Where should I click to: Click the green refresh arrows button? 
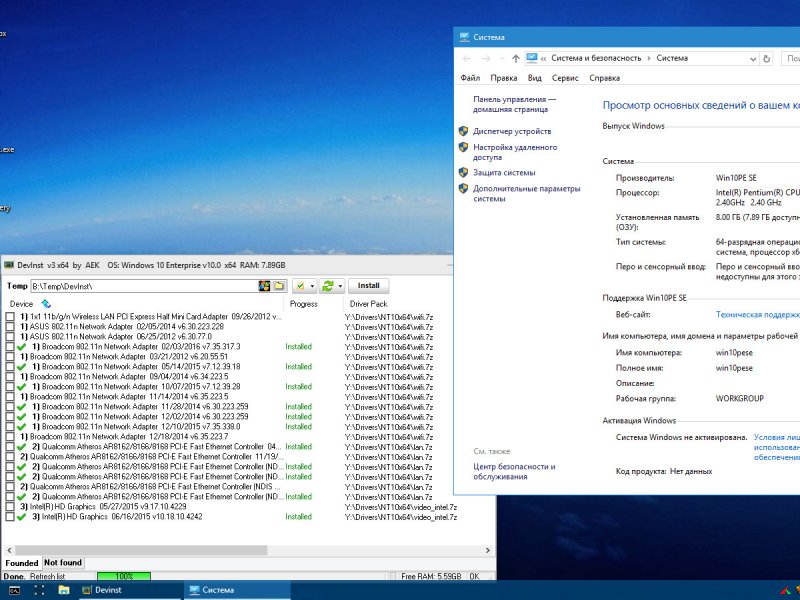coord(328,286)
